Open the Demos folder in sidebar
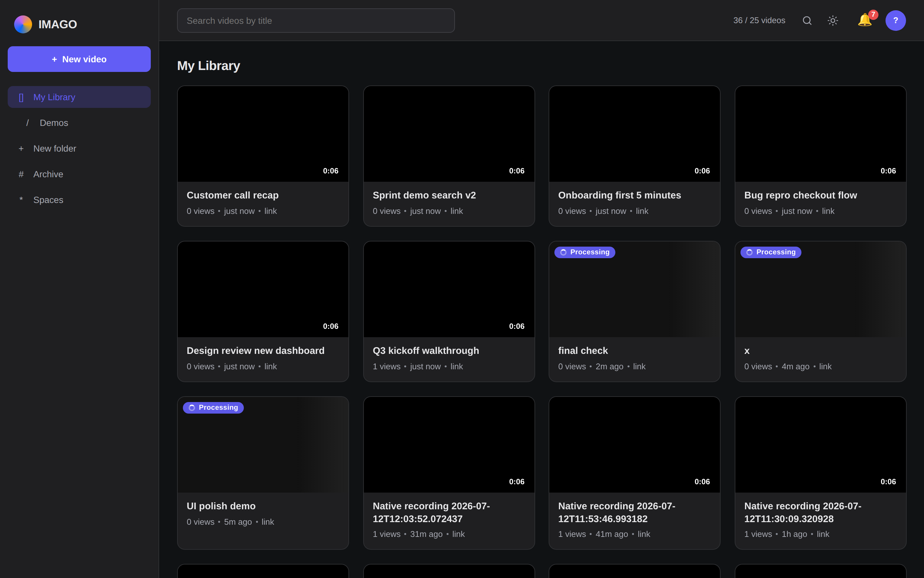The image size is (924, 578). point(79,123)
